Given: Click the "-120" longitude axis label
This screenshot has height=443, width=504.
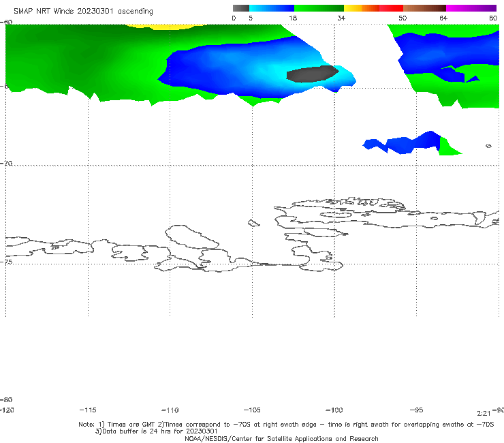Looking at the screenshot, I should point(7,410).
